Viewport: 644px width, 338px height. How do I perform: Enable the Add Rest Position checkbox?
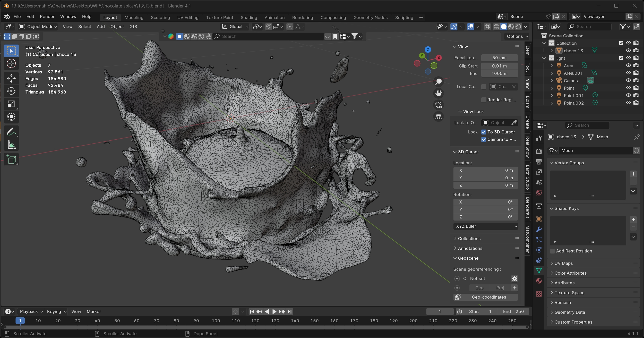[552, 251]
